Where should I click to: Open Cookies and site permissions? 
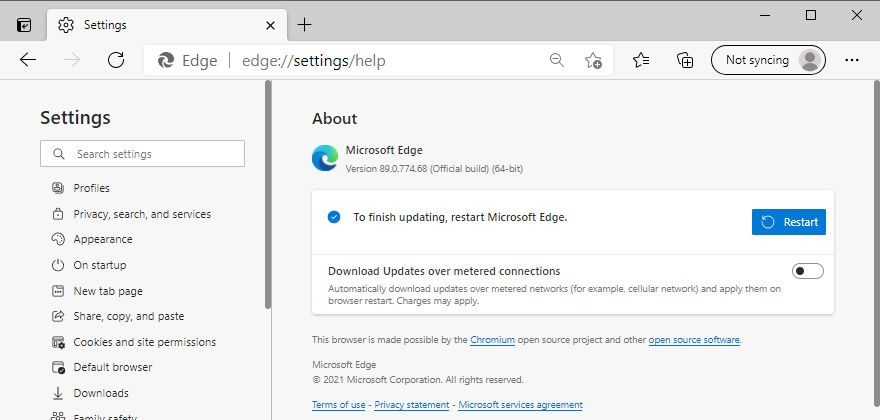click(x=144, y=342)
